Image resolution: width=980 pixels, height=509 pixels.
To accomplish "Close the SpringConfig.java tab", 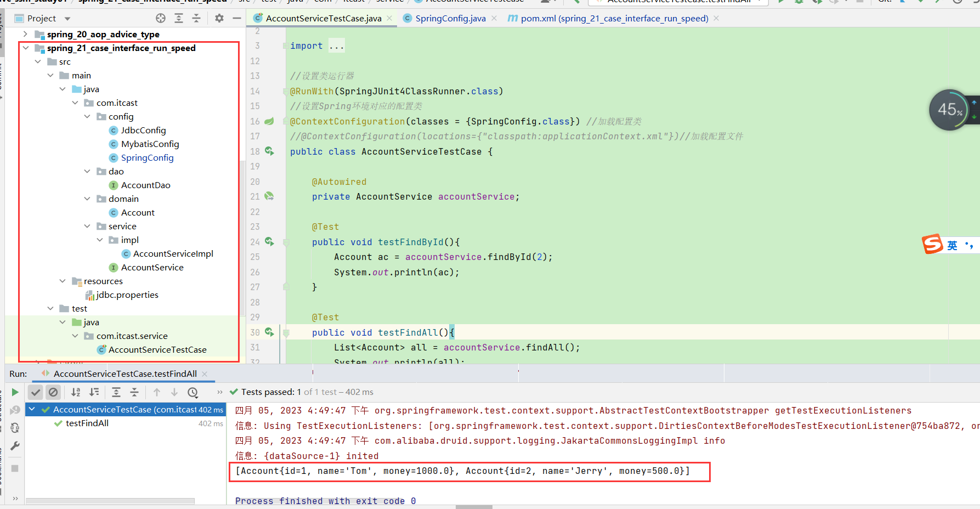I will [x=494, y=18].
